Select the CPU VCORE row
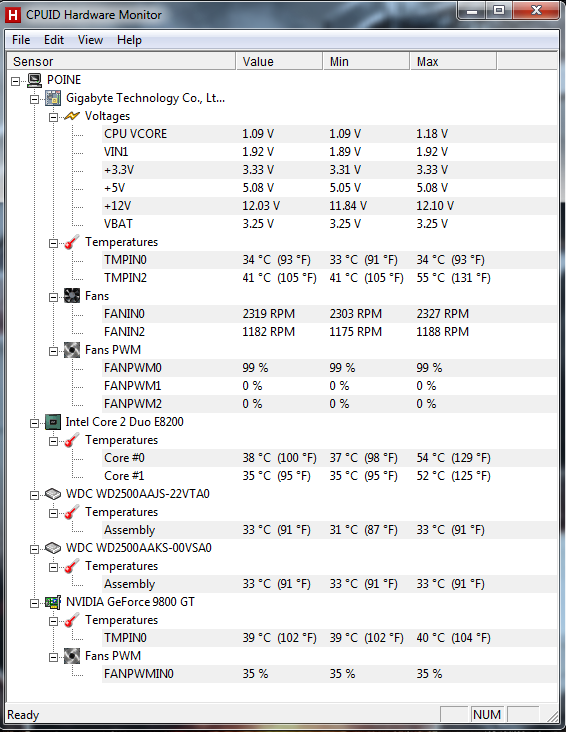Viewport: 566px width, 732px height. (329, 134)
